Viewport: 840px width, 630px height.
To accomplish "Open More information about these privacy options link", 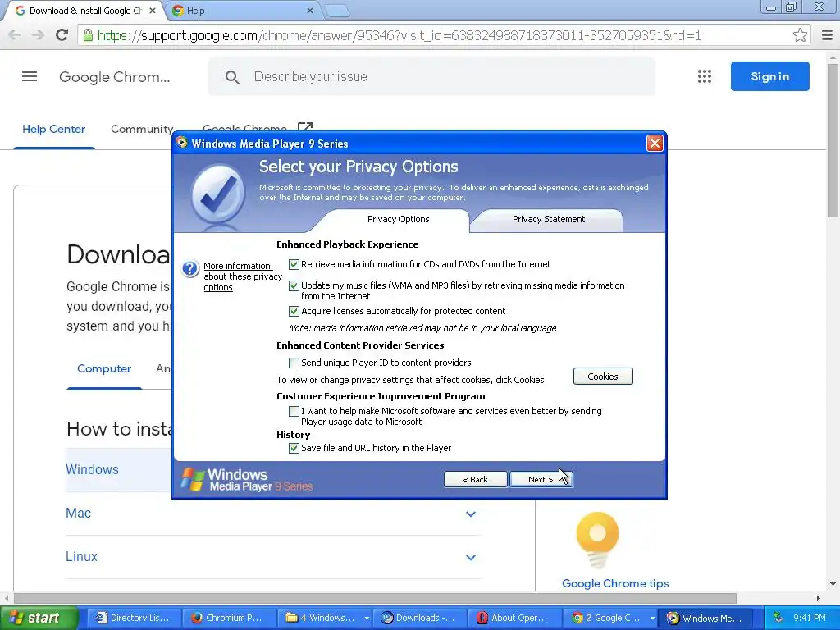I will [x=243, y=276].
